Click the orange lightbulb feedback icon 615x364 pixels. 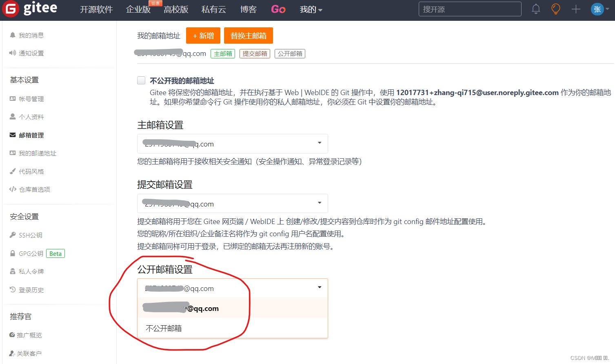(555, 9)
